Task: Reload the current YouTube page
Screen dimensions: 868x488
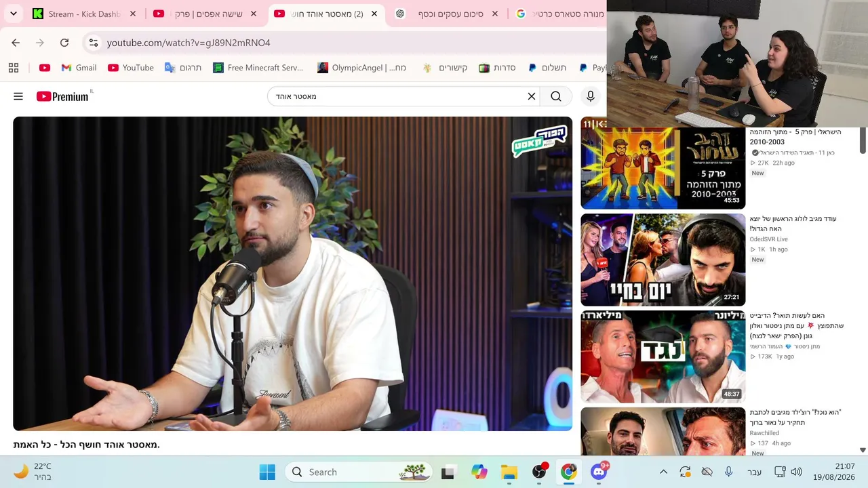Action: coord(64,43)
